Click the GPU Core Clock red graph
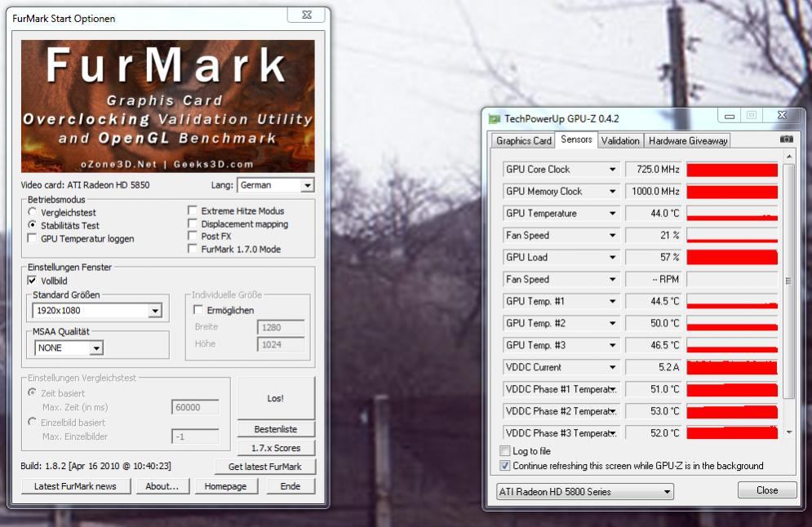This screenshot has width=812, height=527. click(732, 170)
